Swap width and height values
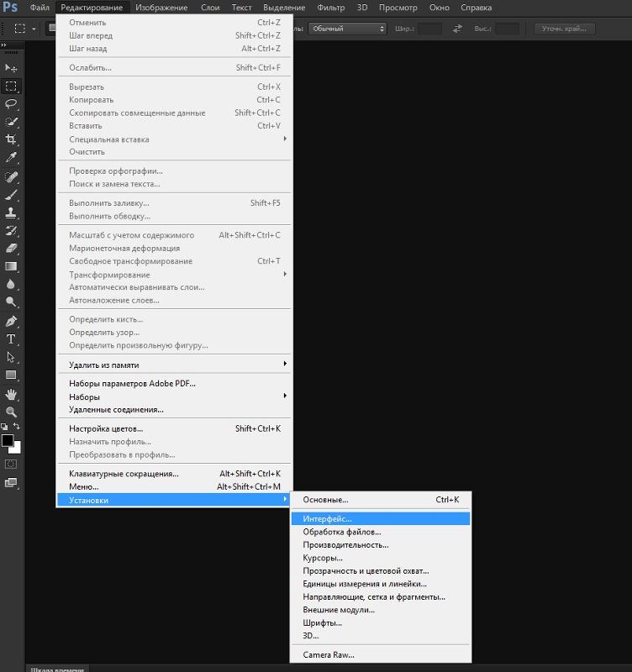Image resolution: width=632 pixels, height=672 pixels. click(x=457, y=29)
